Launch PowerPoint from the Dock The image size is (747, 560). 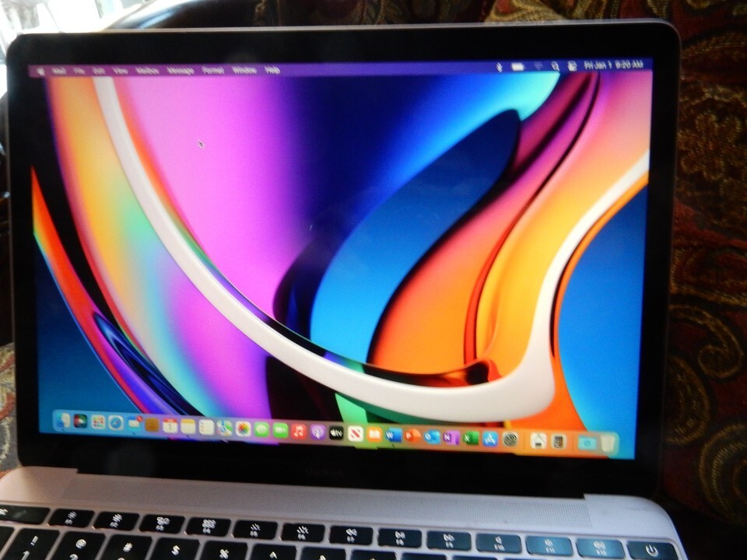[412, 436]
